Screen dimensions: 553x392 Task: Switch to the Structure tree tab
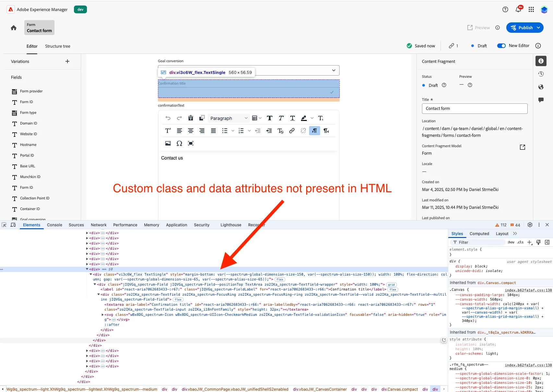click(58, 46)
